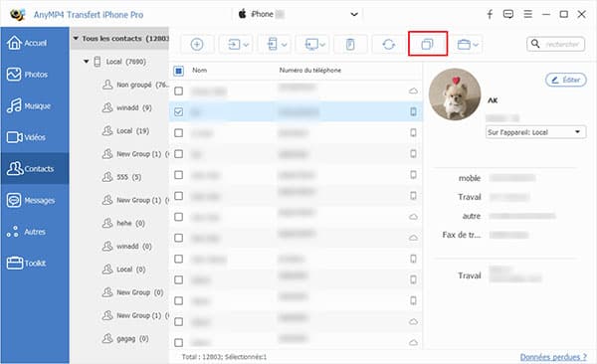Screen dimensions: 597x364
Task: Open the iPhone device selector dropdown
Action: (x=354, y=15)
